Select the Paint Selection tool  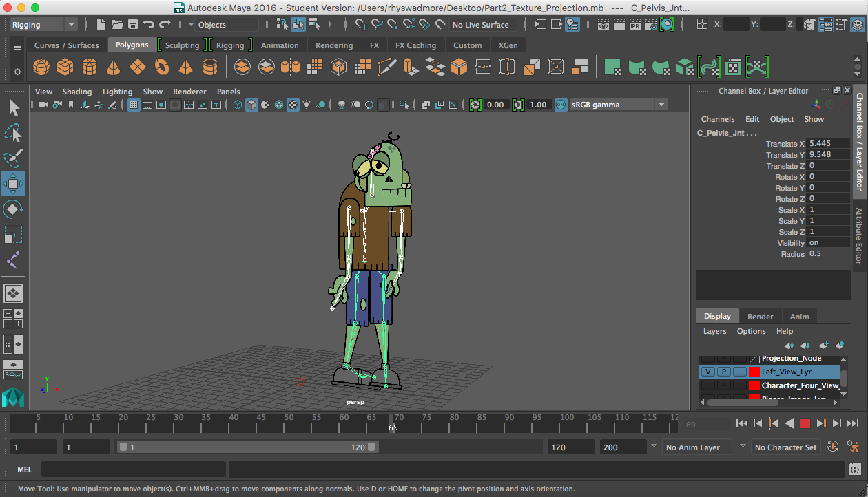[13, 158]
